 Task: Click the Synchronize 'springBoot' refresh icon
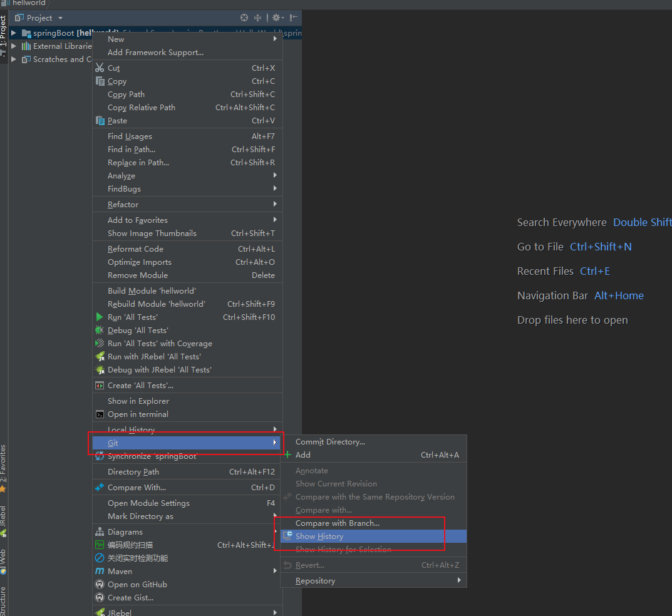100,456
